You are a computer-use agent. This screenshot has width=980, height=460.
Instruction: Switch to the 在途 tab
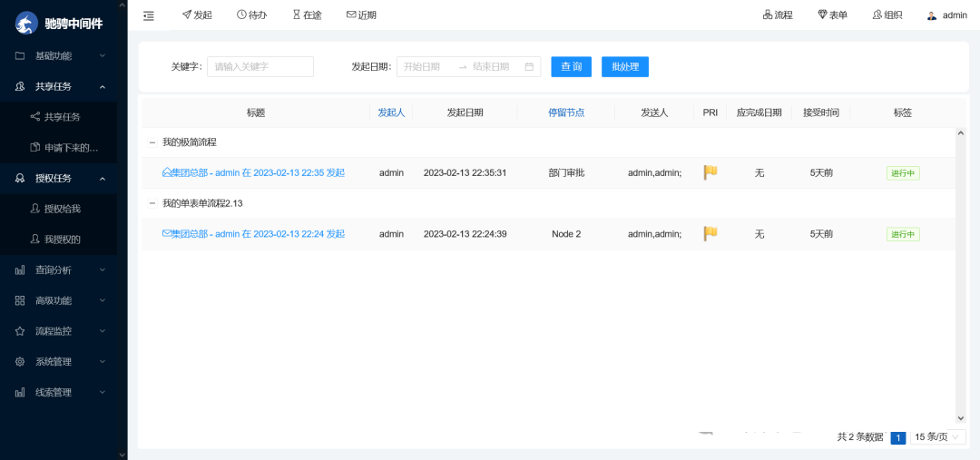pyautogui.click(x=307, y=15)
